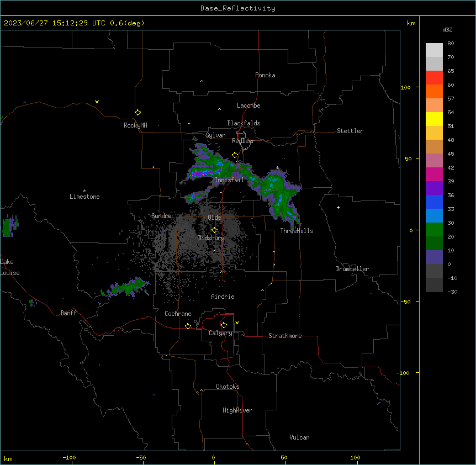Click the -30 value on dBZ legend
The image size is (476, 465).
pyautogui.click(x=452, y=292)
